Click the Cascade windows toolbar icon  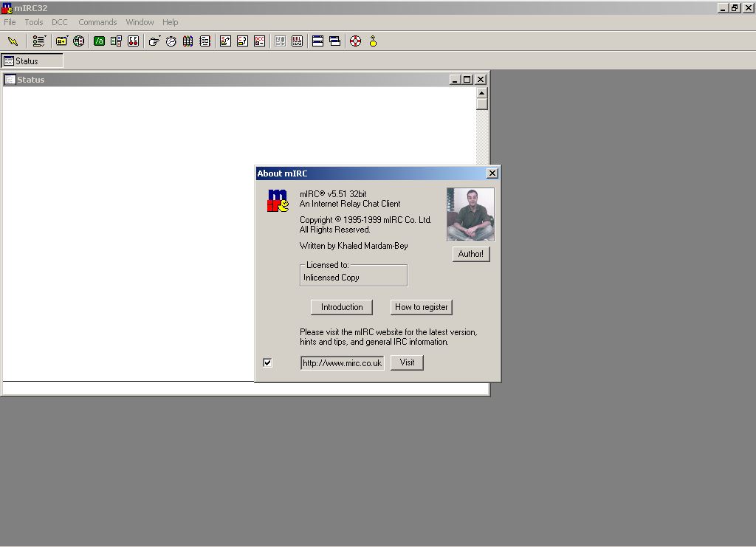(x=334, y=41)
